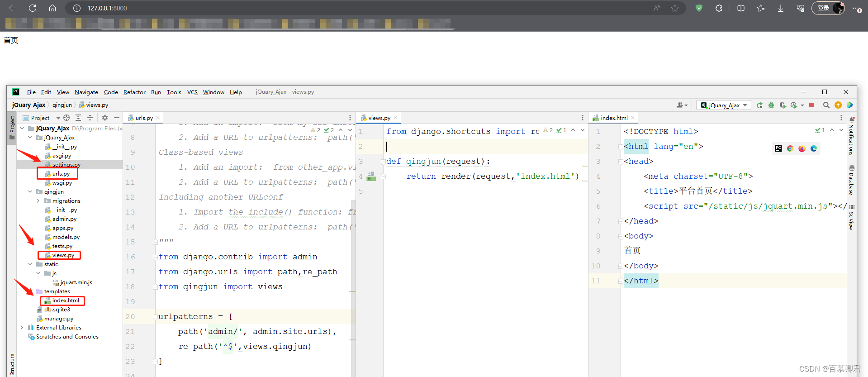This screenshot has width=868, height=377.
Task: Click the Rerun jQuary_Ajax button
Action: [759, 105]
